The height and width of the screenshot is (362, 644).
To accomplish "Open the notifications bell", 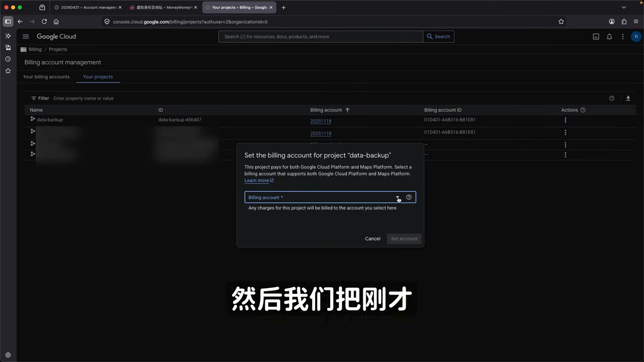I will 609,37.
